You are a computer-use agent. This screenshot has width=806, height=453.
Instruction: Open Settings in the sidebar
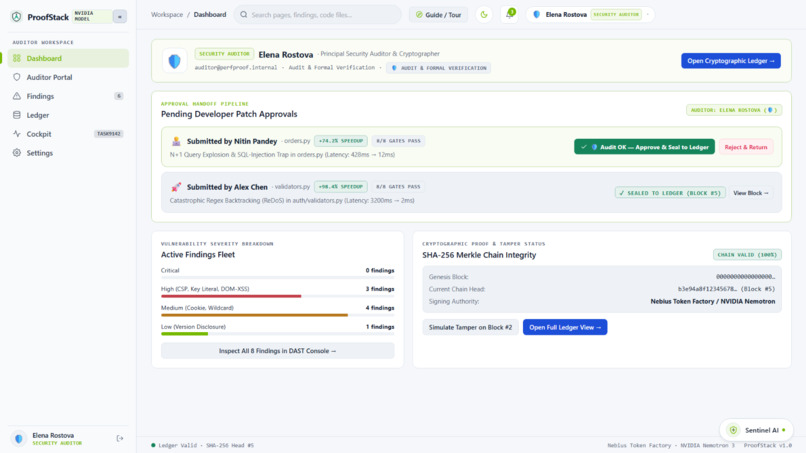coord(68,153)
